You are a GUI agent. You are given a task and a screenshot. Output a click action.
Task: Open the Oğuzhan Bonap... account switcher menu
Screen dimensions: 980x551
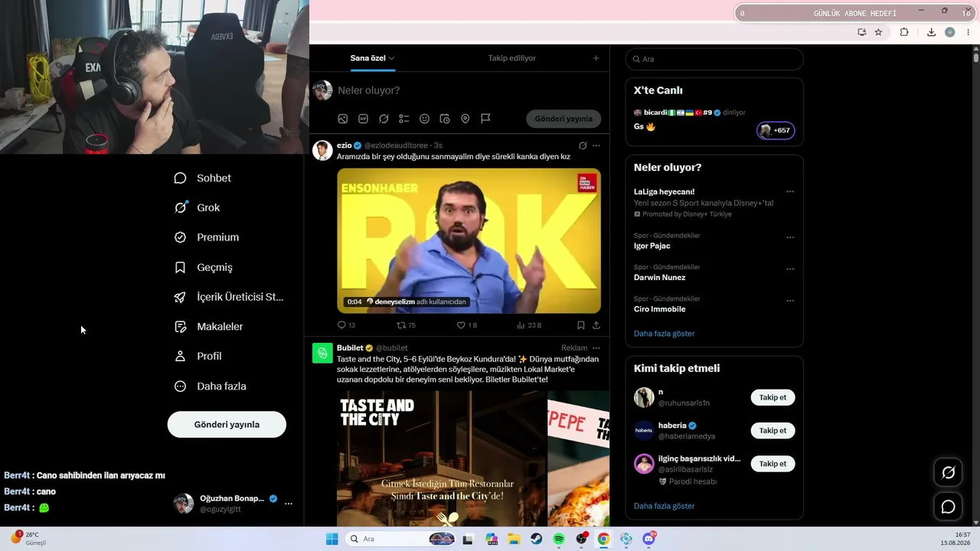pyautogui.click(x=289, y=504)
